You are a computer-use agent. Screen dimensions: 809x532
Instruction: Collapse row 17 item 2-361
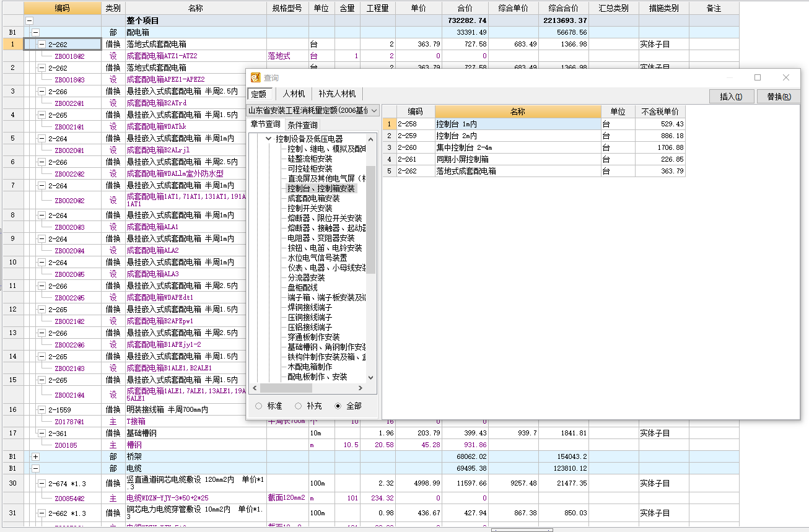42,434
